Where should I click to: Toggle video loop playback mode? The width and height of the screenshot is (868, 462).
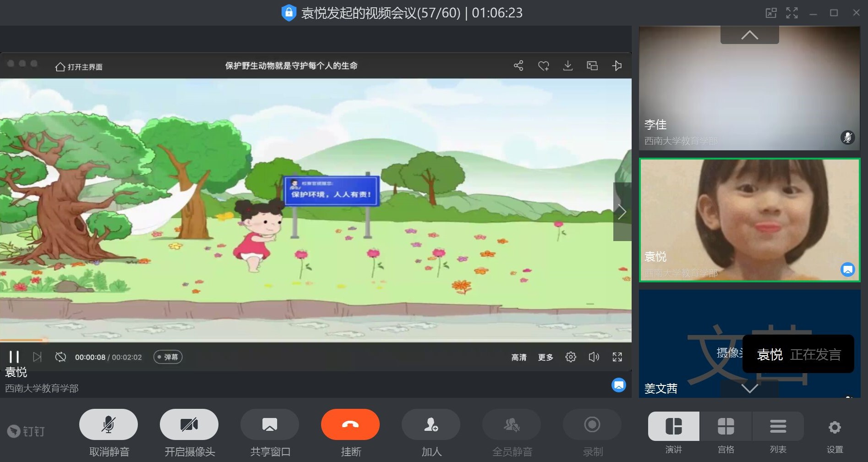[60, 357]
